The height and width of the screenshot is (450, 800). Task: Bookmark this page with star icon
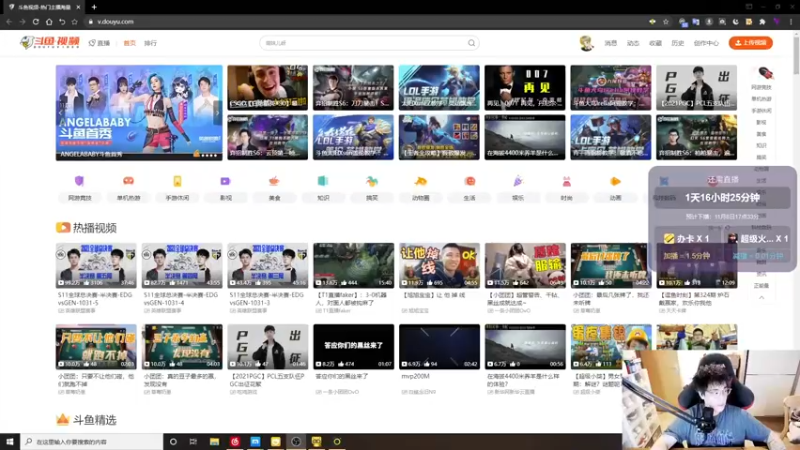click(666, 22)
